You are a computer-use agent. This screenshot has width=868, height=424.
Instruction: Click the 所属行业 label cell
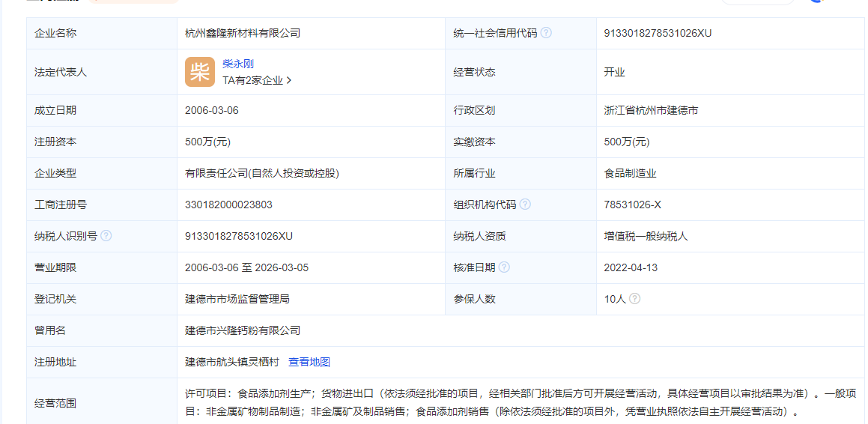(521, 173)
